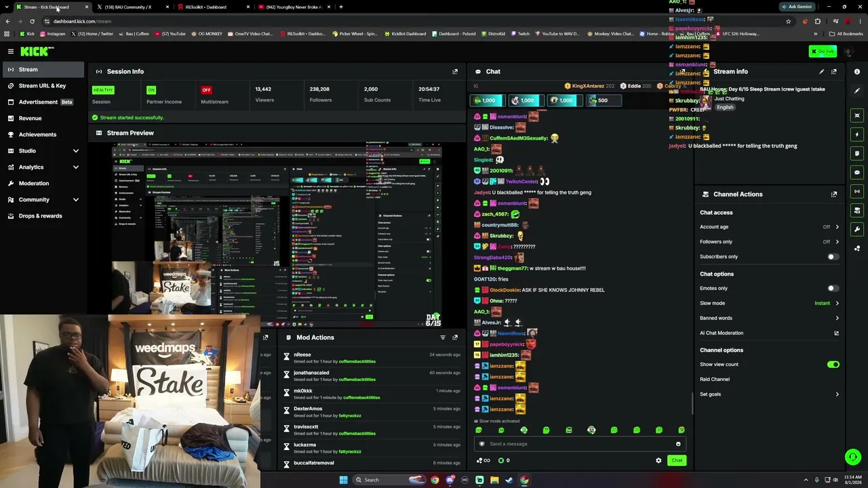This screenshot has height=488, width=868.
Task: Select Raid Channel option
Action: 715,380
